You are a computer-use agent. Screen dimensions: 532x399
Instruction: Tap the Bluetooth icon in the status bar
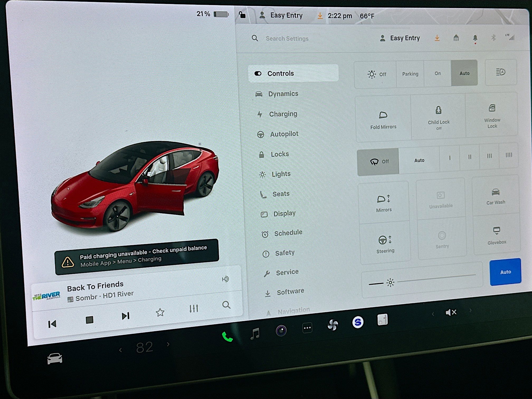click(x=493, y=38)
